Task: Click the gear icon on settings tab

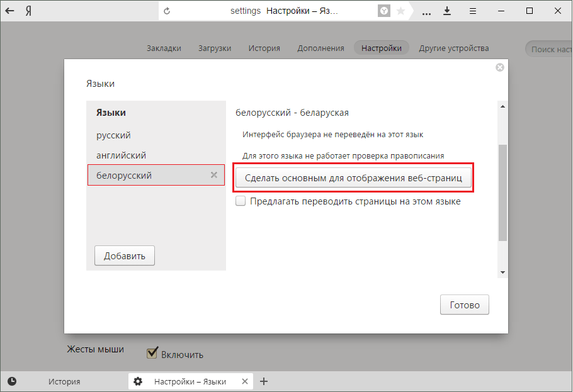Action: click(x=138, y=381)
